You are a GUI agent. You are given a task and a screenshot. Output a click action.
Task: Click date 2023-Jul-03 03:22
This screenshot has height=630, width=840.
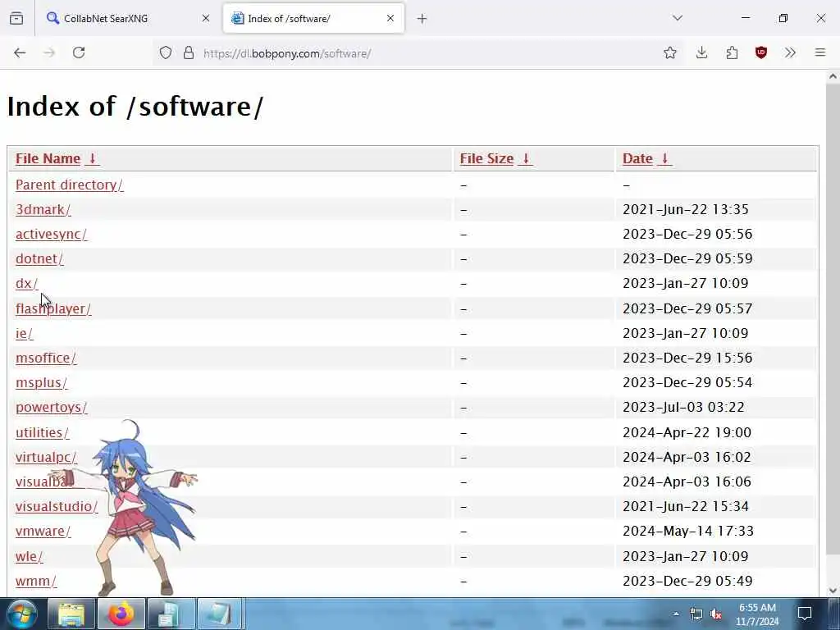pyautogui.click(x=683, y=407)
